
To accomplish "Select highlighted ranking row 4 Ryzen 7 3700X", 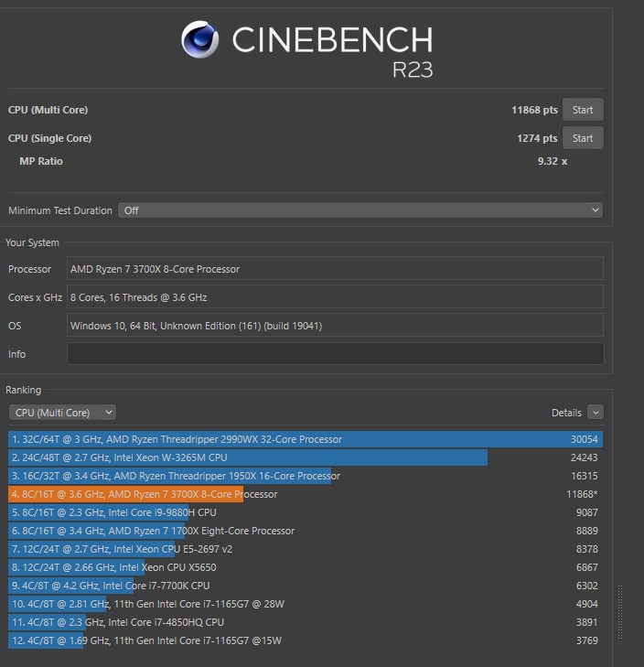I will pyautogui.click(x=306, y=494).
